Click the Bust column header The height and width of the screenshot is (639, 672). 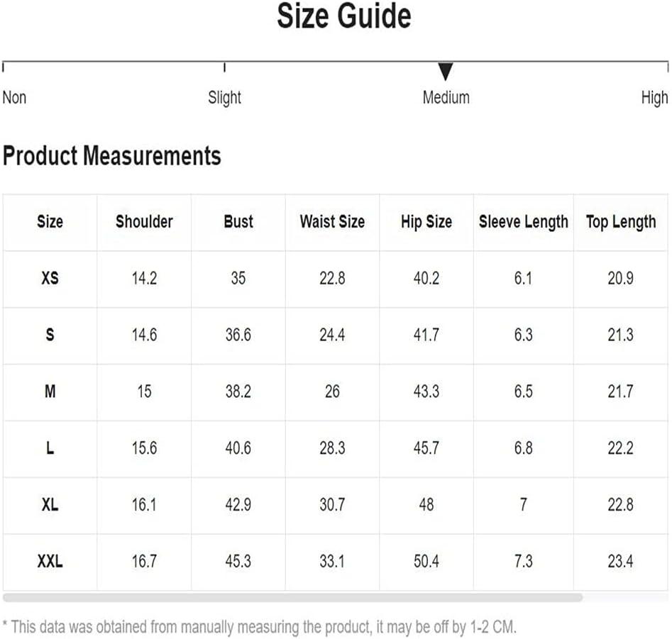pos(238,222)
